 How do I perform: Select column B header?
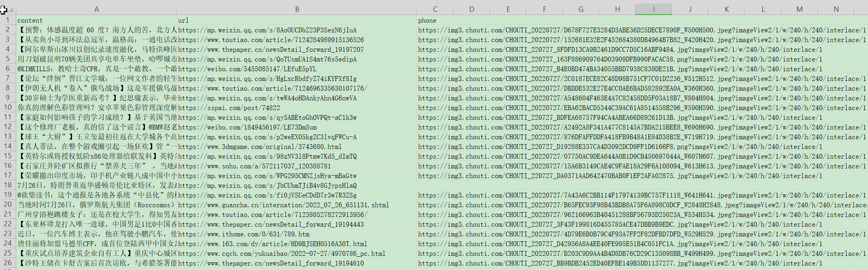coord(297,9)
